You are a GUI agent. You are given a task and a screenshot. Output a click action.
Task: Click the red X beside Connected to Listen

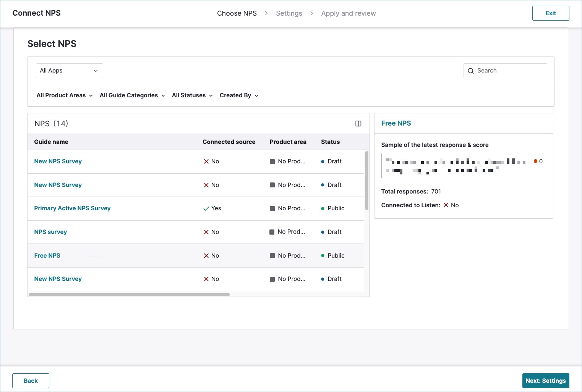(446, 205)
